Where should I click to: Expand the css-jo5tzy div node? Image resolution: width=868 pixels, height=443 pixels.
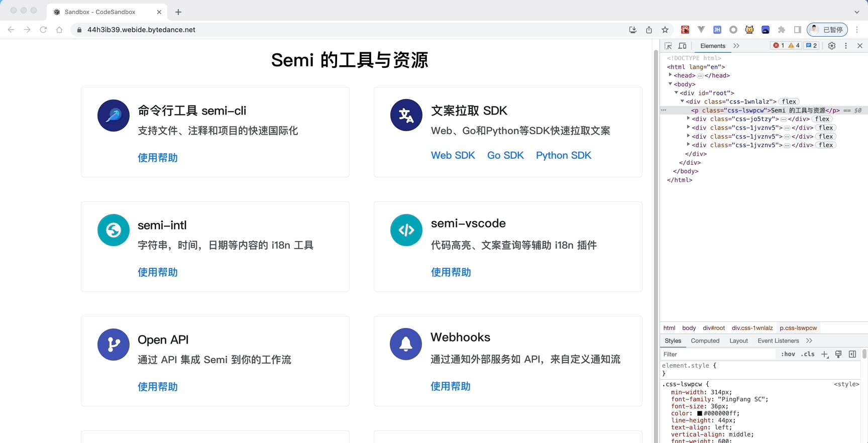click(689, 119)
